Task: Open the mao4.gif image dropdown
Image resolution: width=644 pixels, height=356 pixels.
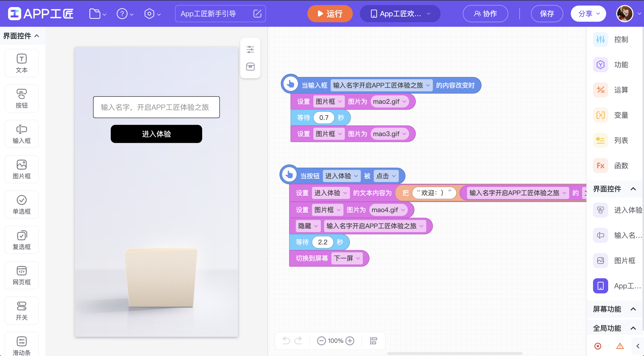Action: (388, 210)
